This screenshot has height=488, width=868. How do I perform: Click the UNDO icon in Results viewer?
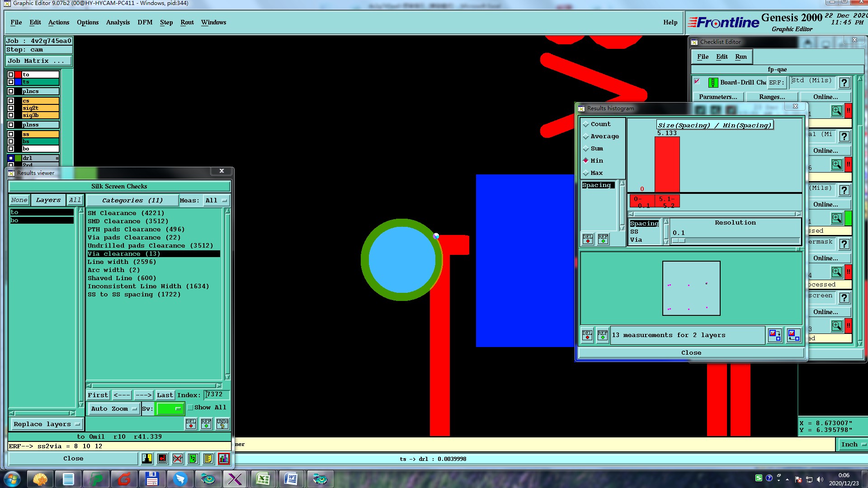pyautogui.click(x=222, y=423)
